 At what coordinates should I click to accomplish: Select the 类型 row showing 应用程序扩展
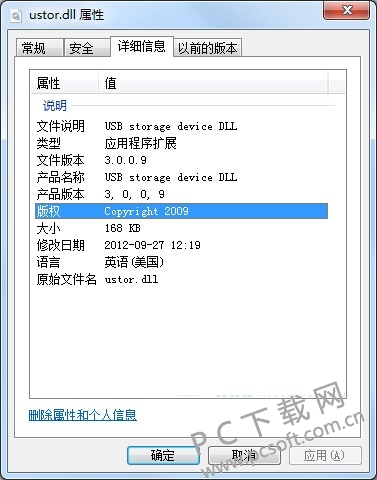181,143
